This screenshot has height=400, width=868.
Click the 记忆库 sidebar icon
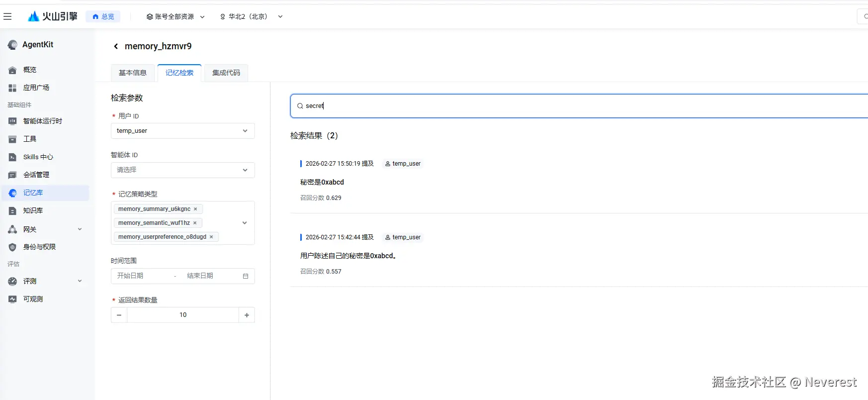tap(12, 193)
